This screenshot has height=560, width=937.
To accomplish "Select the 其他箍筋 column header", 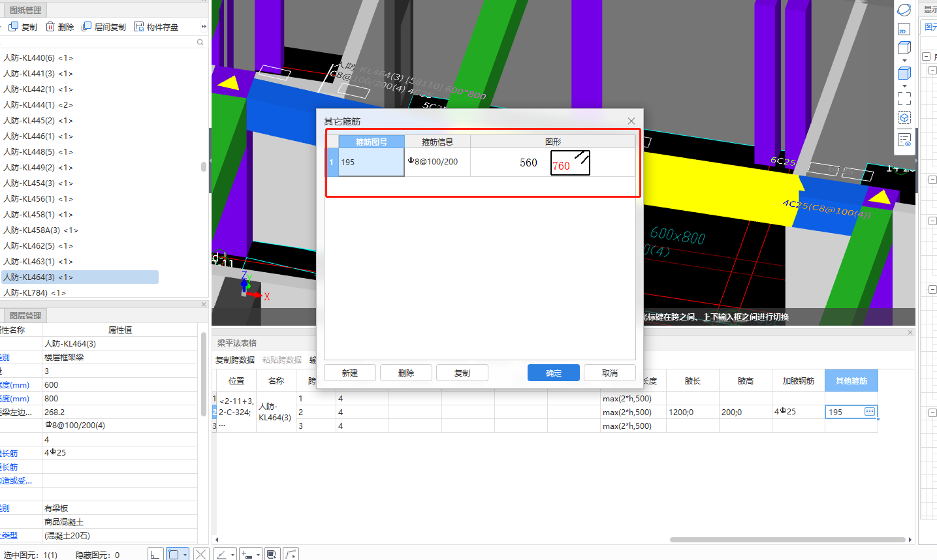I will [x=851, y=381].
